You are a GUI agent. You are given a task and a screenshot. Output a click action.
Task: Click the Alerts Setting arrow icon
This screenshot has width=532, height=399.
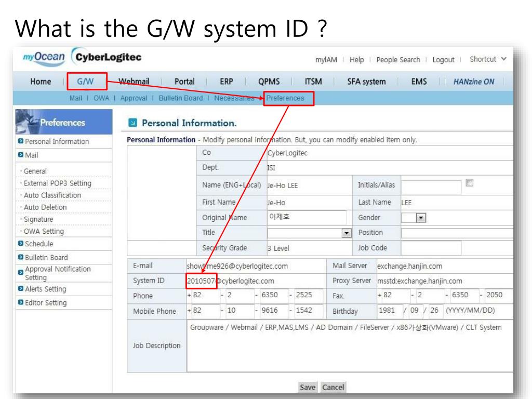21,288
